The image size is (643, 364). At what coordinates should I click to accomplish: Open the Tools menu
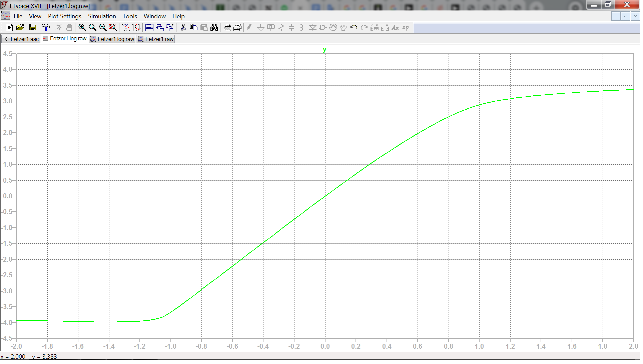pyautogui.click(x=129, y=16)
